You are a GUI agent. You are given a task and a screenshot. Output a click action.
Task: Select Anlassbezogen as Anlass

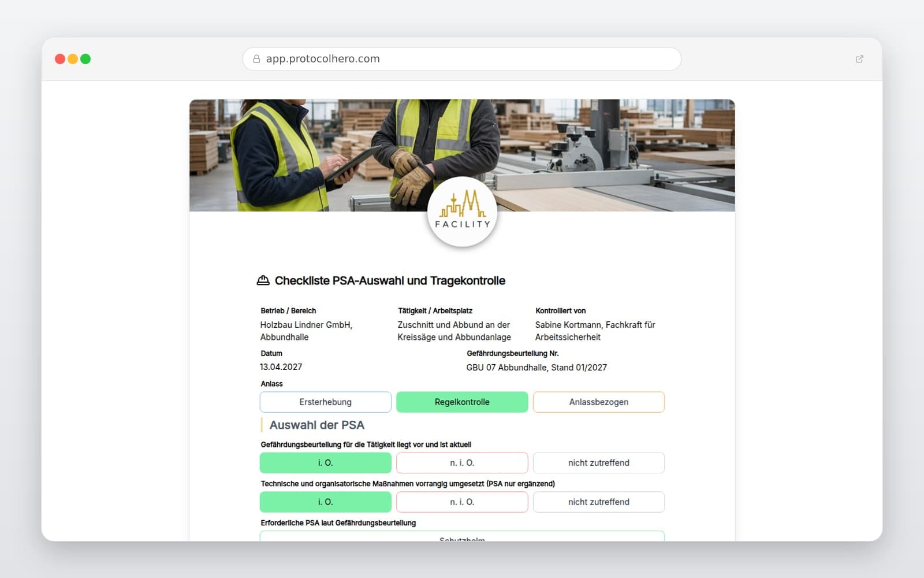[x=599, y=402]
